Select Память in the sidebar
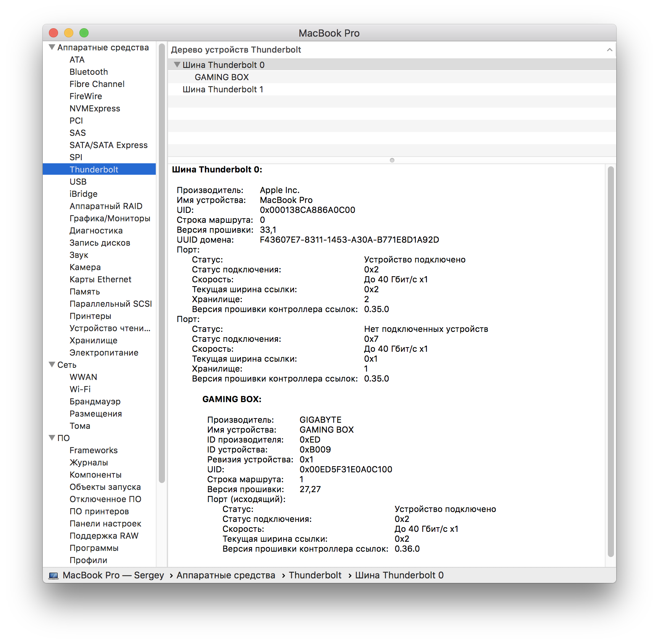Viewport: 659px width, 644px height. (x=84, y=291)
